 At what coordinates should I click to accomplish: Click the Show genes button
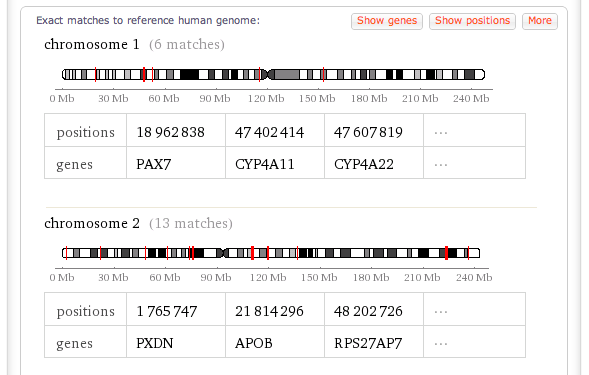pos(387,21)
